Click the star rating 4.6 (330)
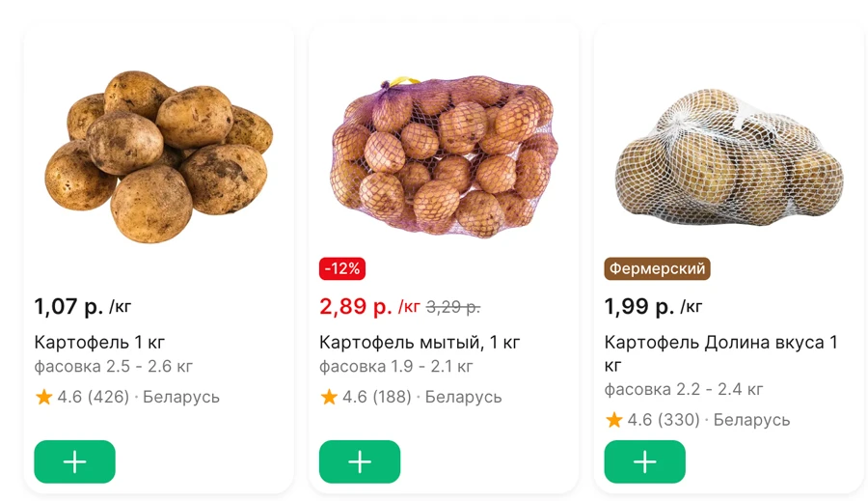The width and height of the screenshot is (868, 501). pos(653,420)
